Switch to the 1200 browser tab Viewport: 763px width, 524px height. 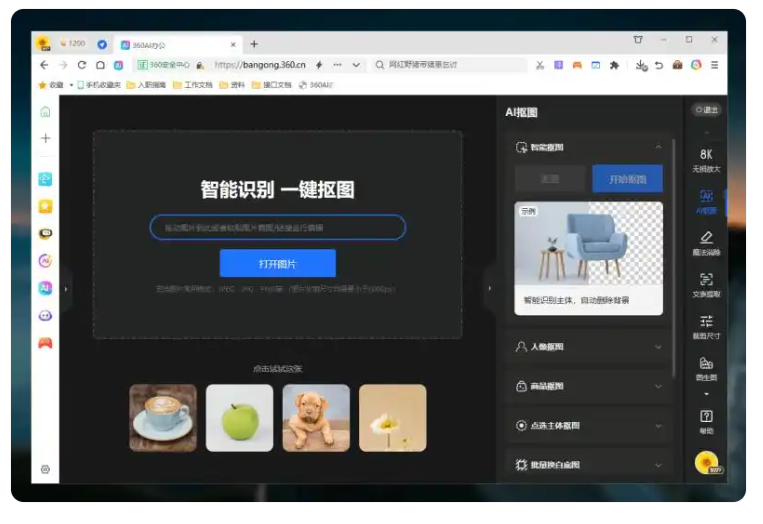(73, 44)
